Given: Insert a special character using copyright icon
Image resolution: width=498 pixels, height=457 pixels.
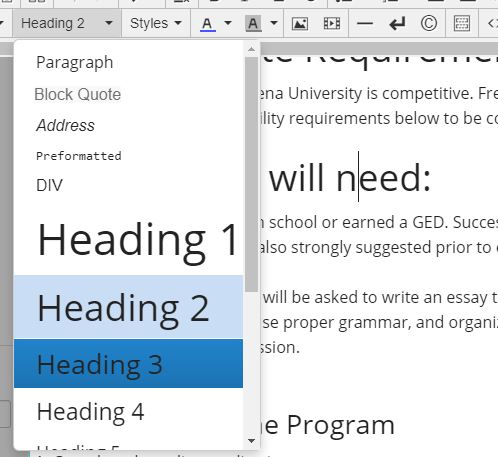Looking at the screenshot, I should (x=429, y=24).
